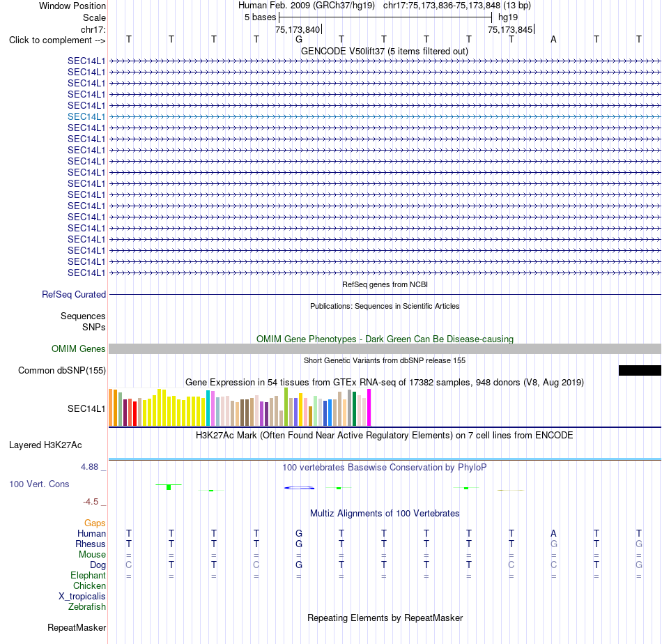662x644 pixels.
Task: Select the RepeatMasker track label
Action: (77, 627)
